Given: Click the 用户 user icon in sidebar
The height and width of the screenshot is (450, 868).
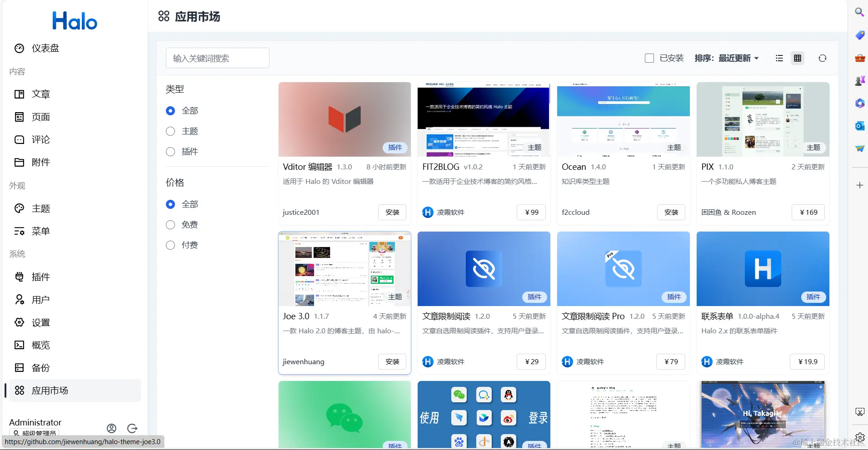Looking at the screenshot, I should pos(20,300).
